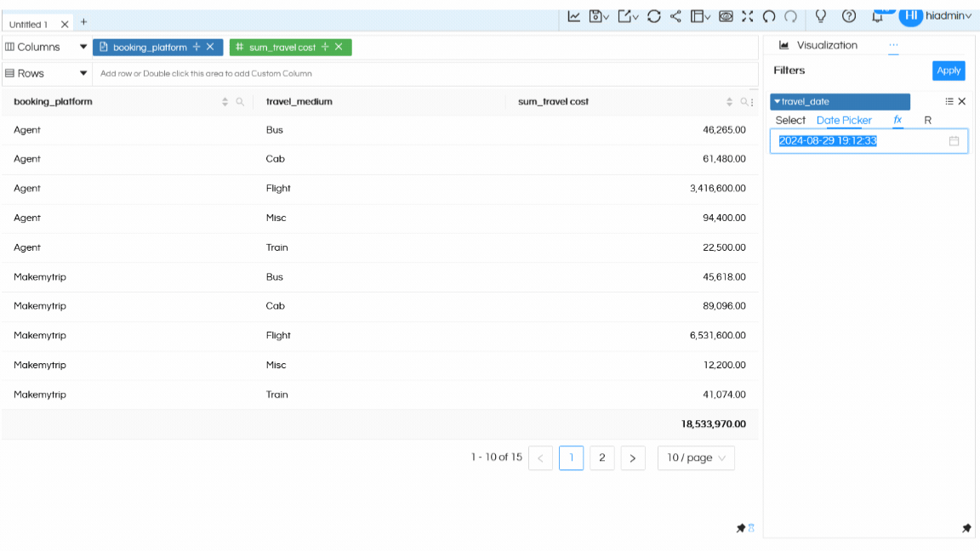980x551 pixels.
Task: Click the save report icon
Action: tap(595, 16)
